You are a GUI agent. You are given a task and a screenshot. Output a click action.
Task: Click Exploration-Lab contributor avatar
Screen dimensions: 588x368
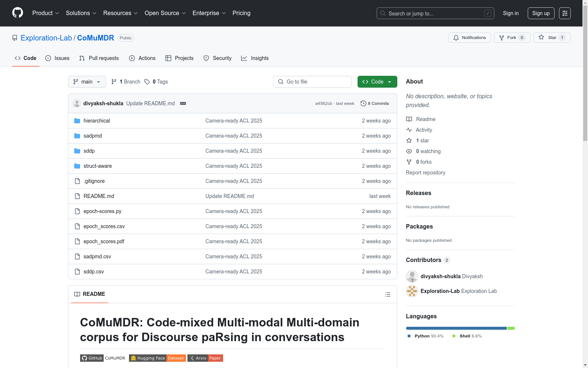412,291
